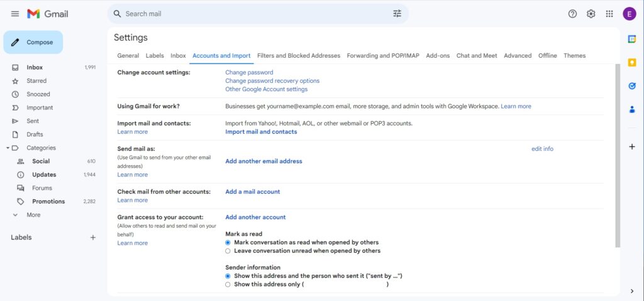
Task: Open Google Keep in side panel
Action: click(632, 62)
